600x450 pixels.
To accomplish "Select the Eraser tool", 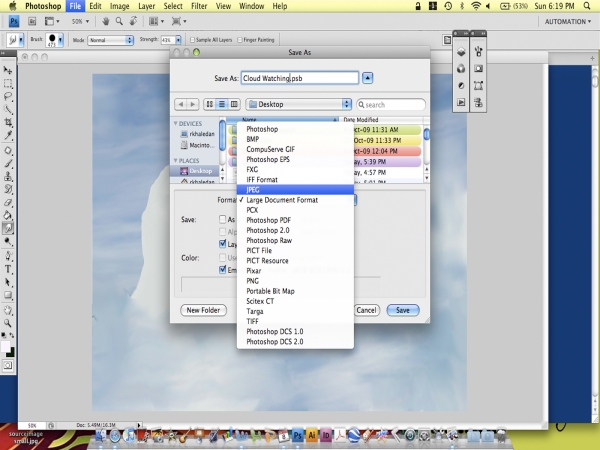I will tap(8, 202).
